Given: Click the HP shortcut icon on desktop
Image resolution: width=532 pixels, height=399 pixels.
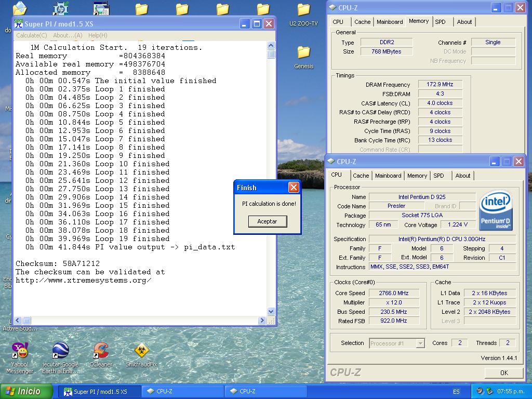Looking at the screenshot, I should 61,8.
